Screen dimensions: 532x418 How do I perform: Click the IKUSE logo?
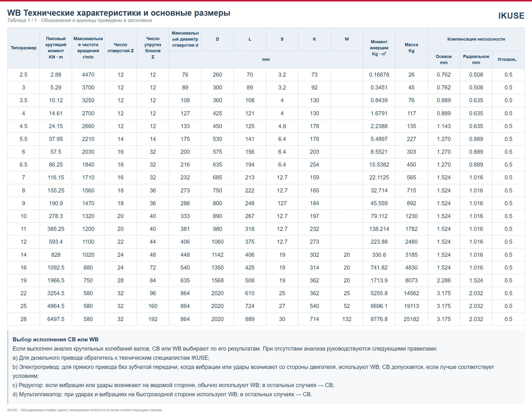click(511, 16)
